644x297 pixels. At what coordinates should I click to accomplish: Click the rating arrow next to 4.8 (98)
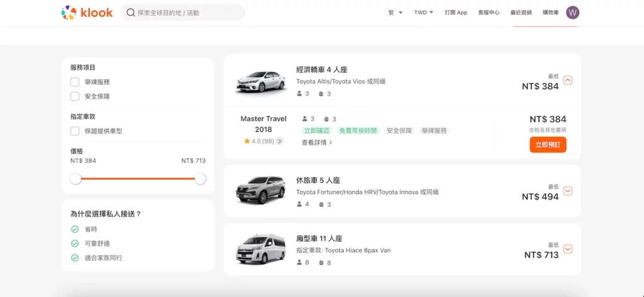coord(280,141)
